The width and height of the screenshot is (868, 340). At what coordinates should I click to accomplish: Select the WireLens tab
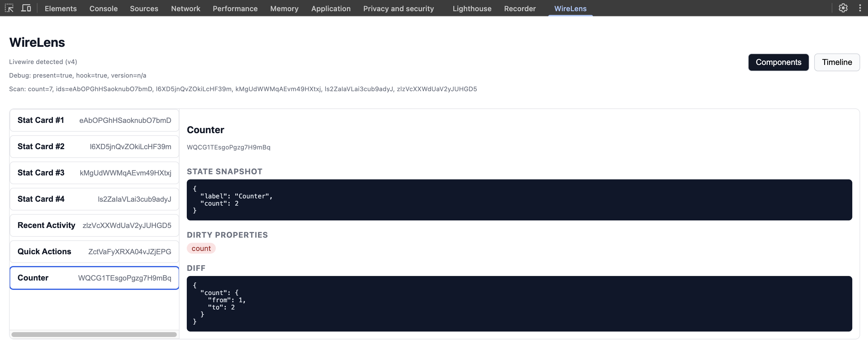point(570,8)
